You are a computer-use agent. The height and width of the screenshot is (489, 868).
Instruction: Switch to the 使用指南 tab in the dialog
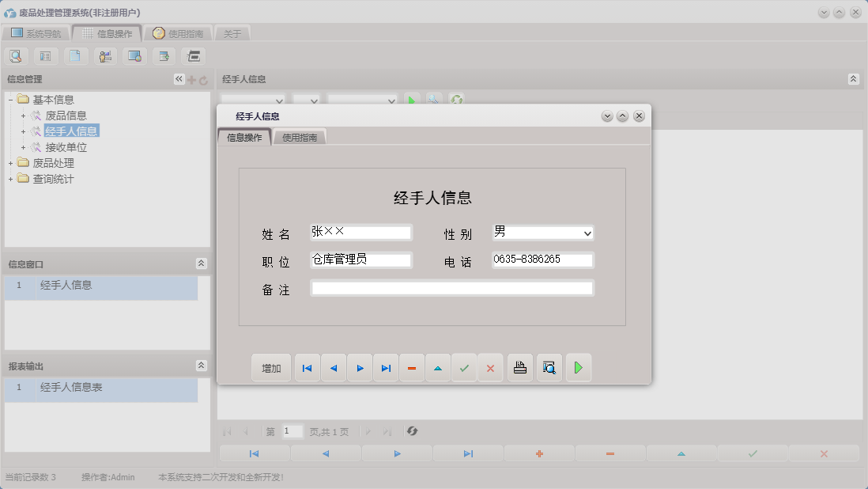301,136
